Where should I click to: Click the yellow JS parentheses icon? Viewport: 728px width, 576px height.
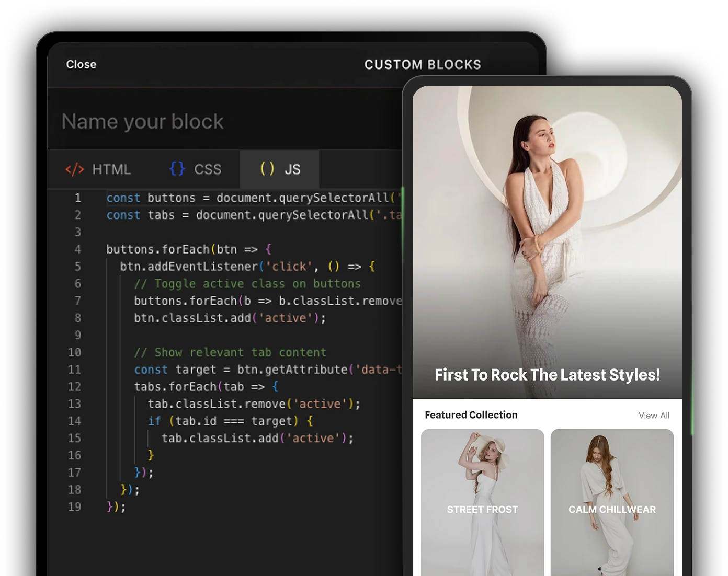tap(267, 169)
